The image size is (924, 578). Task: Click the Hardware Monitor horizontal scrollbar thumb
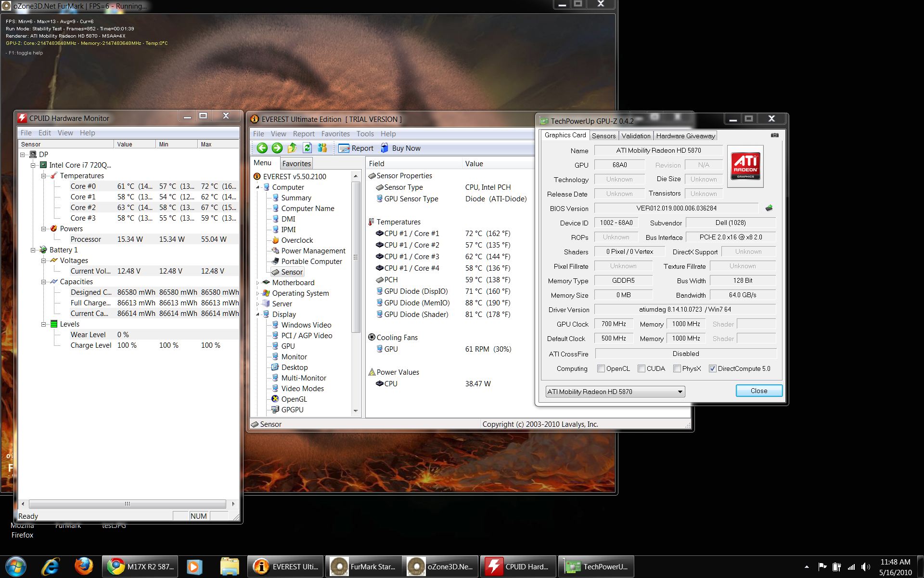pyautogui.click(x=127, y=504)
